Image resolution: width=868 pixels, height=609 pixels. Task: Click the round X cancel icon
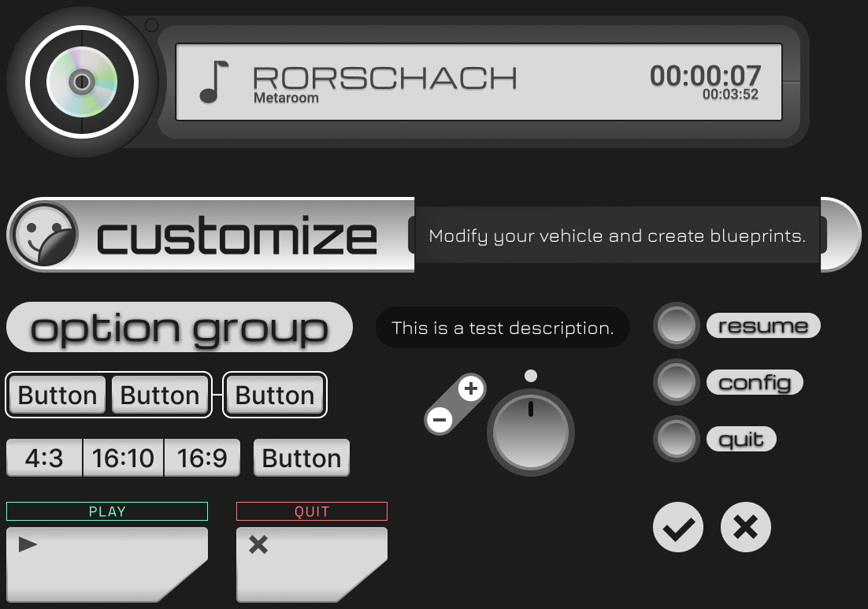tap(745, 527)
